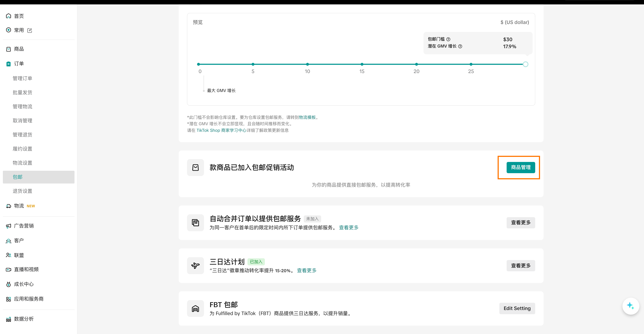Click the 商品 shopping bag sidebar icon
The width and height of the screenshot is (644, 334).
[9, 49]
